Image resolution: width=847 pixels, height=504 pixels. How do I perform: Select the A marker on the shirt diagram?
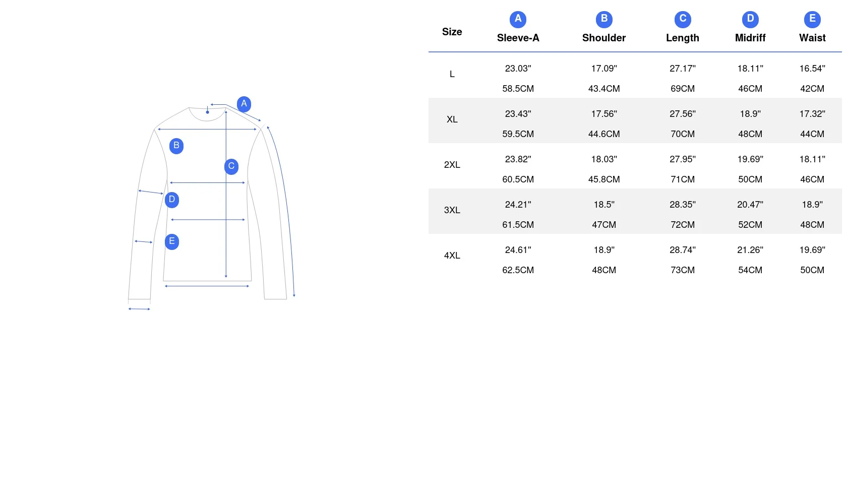(244, 104)
